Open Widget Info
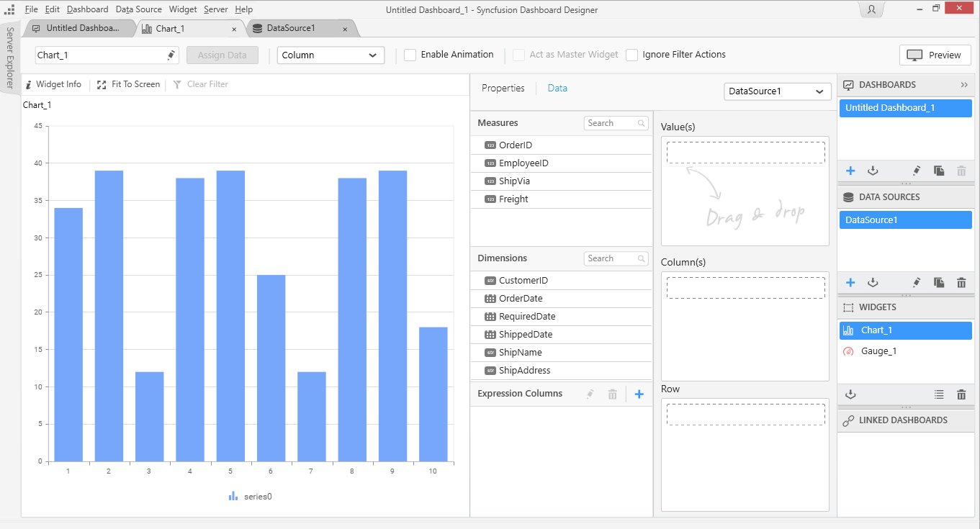The image size is (980, 529). (x=53, y=84)
